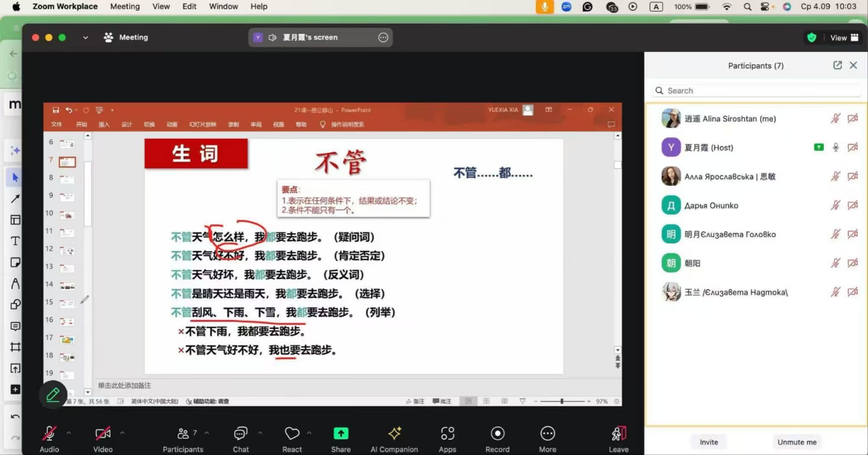The image size is (868, 455).
Task: Click the Invite button
Action: coord(709,442)
